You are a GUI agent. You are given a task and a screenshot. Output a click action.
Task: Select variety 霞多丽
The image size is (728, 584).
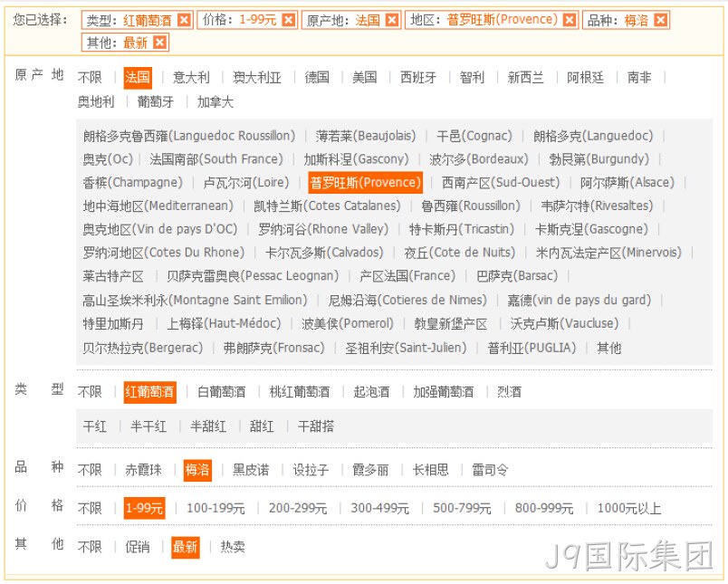click(x=370, y=470)
